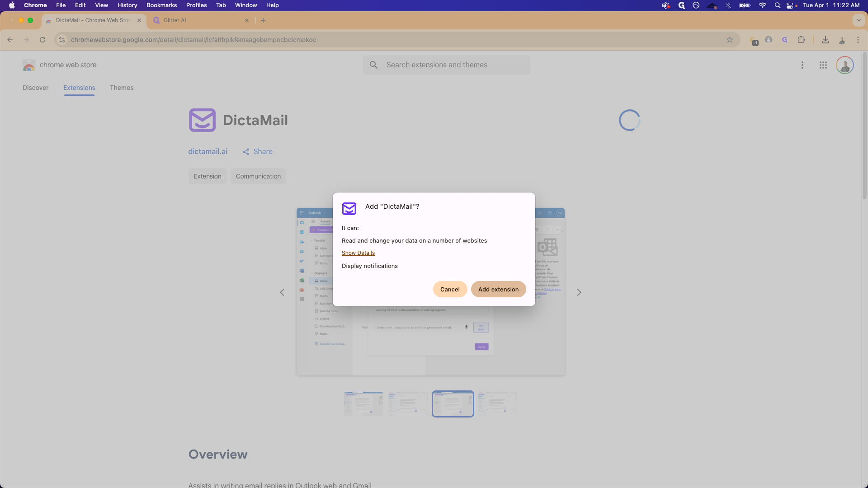The image size is (868, 488).
Task: Open the Themes tab
Action: coord(121,88)
